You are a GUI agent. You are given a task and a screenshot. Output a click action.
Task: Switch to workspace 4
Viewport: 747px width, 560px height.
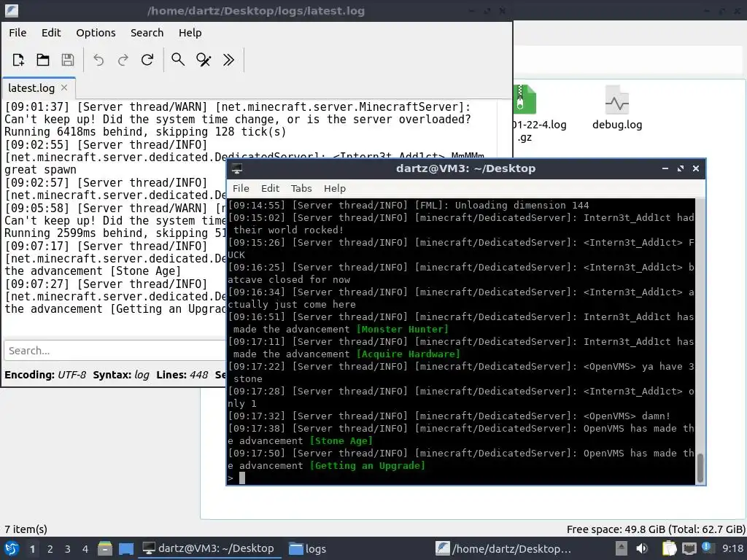coord(85,549)
